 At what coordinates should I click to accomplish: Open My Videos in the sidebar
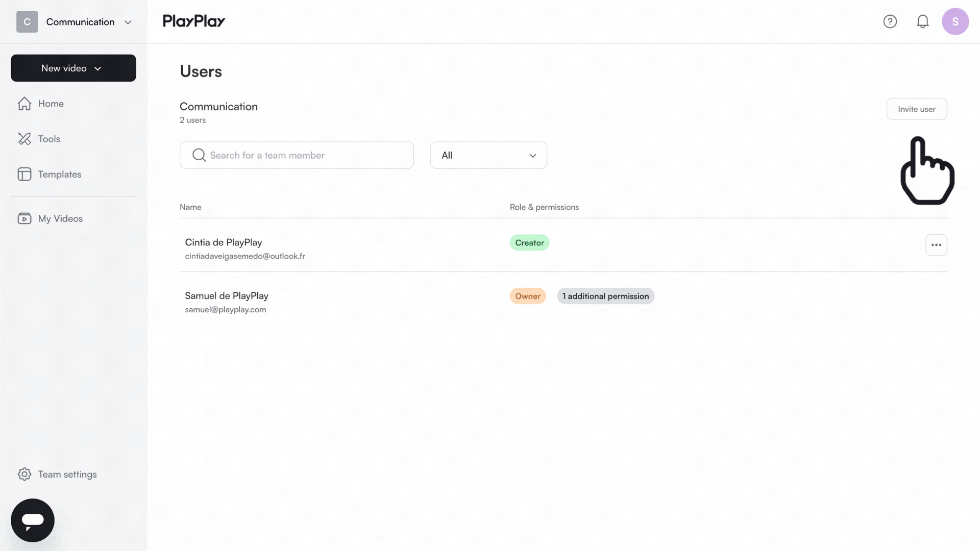pos(60,218)
